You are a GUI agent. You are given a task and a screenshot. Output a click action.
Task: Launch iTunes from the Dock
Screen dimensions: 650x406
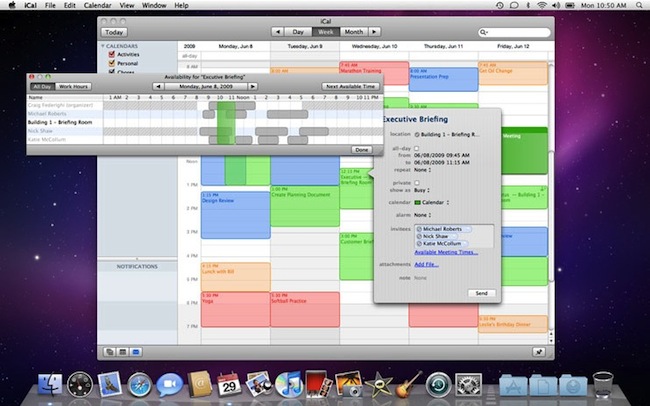click(289, 384)
